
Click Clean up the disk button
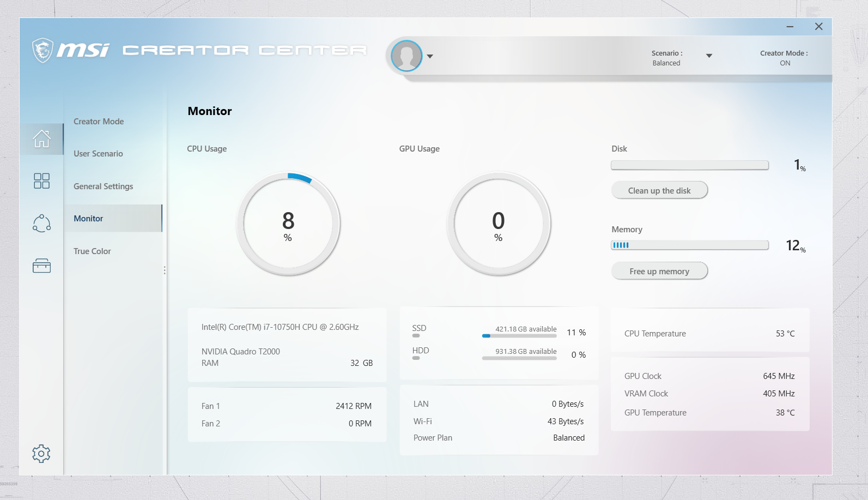(x=659, y=190)
